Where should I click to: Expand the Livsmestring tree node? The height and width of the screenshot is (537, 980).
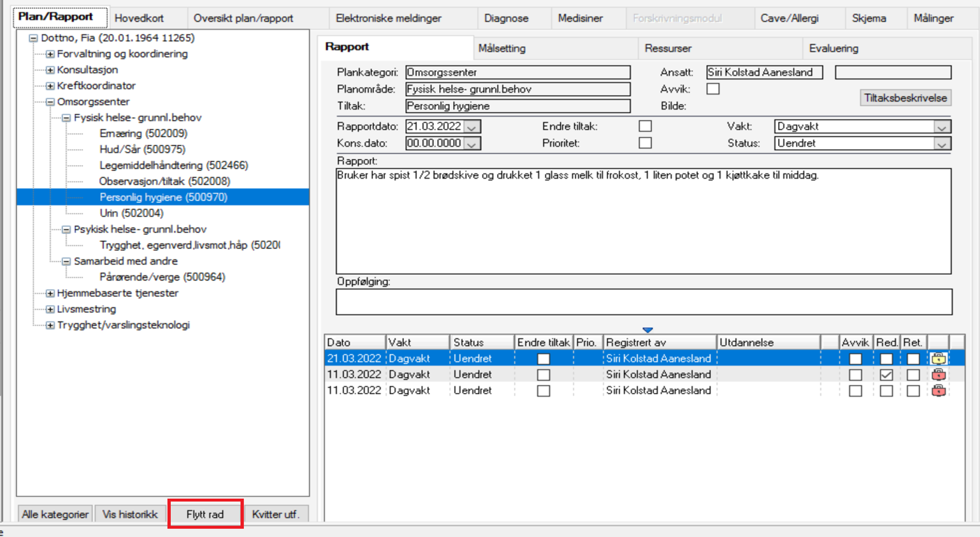pyautogui.click(x=50, y=309)
